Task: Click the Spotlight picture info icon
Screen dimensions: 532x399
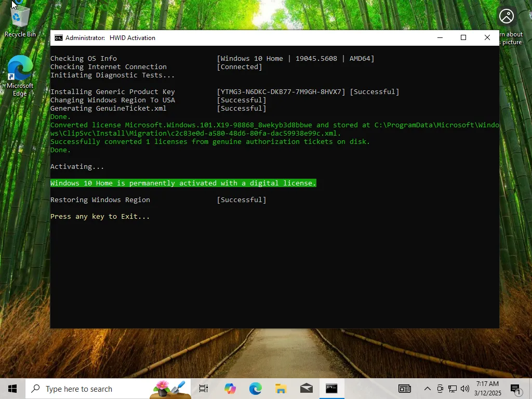Action: click(506, 16)
